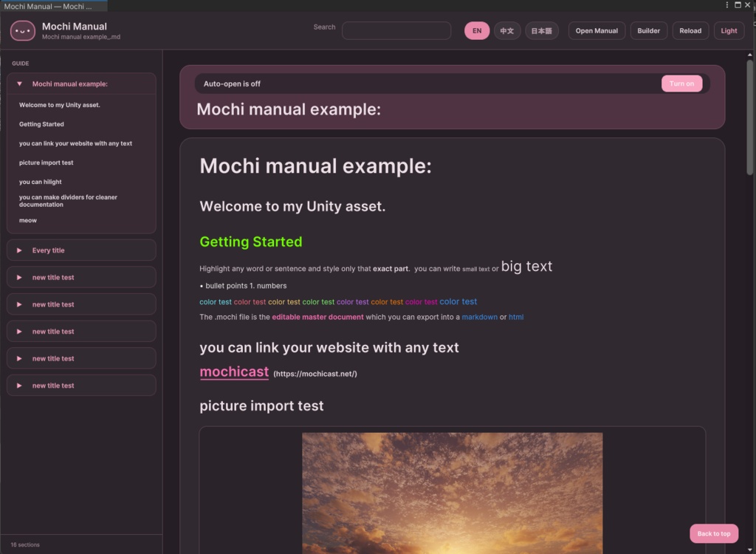
Task: Click the 'Auto-open is off' text
Action: [232, 84]
